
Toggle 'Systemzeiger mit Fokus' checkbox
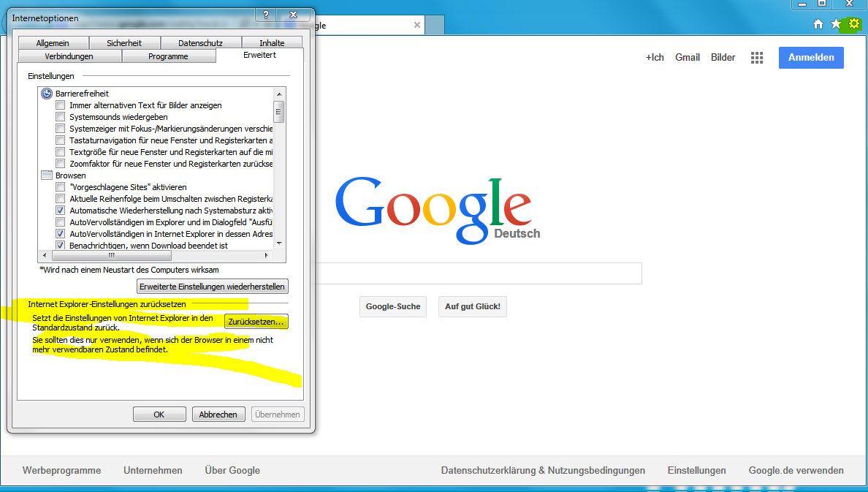[x=61, y=129]
